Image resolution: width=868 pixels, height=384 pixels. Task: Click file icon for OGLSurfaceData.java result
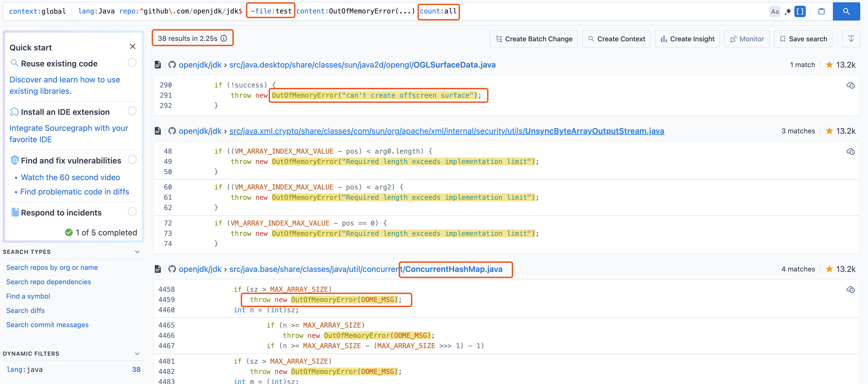158,65
